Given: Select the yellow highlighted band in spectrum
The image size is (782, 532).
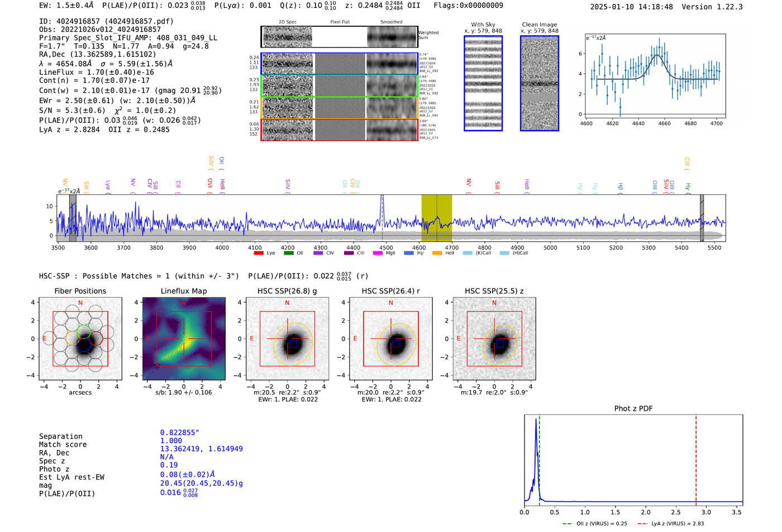Looking at the screenshot, I should pyautogui.click(x=436, y=218).
